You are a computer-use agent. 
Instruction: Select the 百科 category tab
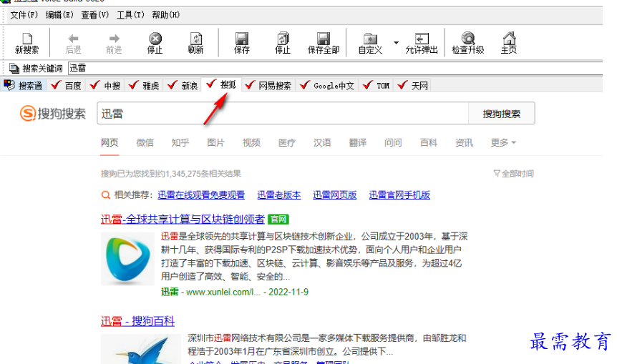429,143
